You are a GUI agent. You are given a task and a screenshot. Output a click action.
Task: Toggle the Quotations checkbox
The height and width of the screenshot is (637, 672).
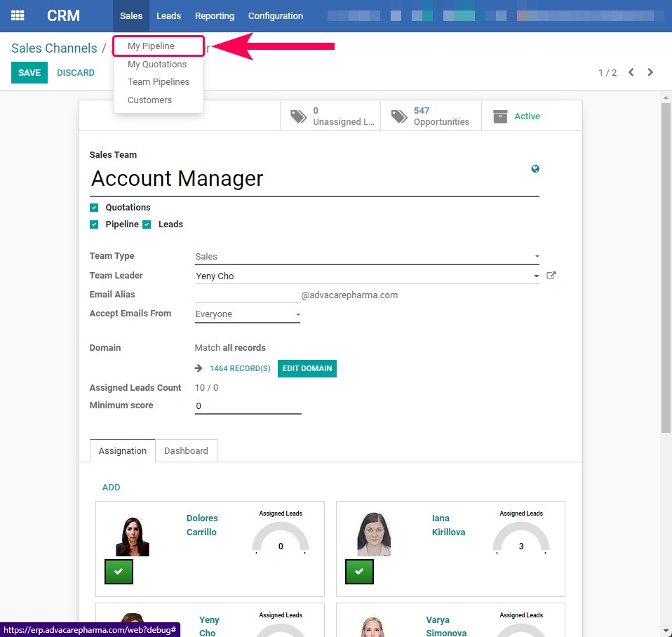coord(94,208)
